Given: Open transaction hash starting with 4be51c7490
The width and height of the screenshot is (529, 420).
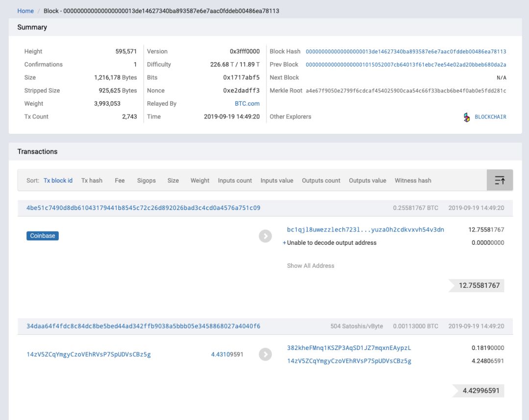Looking at the screenshot, I should click(x=143, y=208).
